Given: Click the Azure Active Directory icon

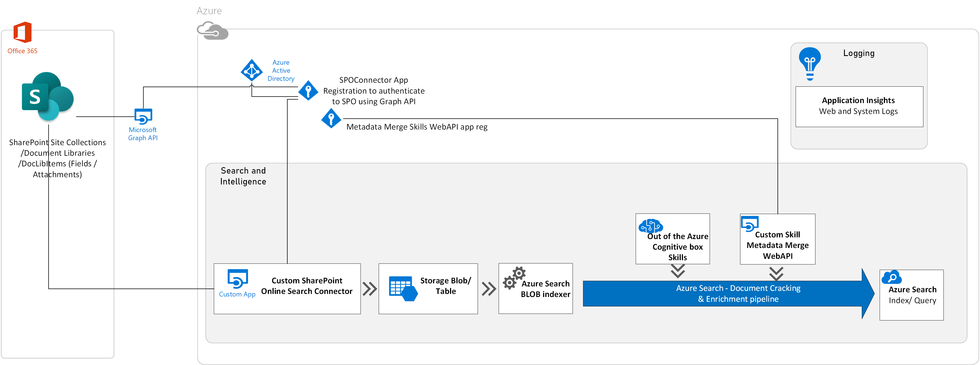Looking at the screenshot, I should tap(251, 70).
